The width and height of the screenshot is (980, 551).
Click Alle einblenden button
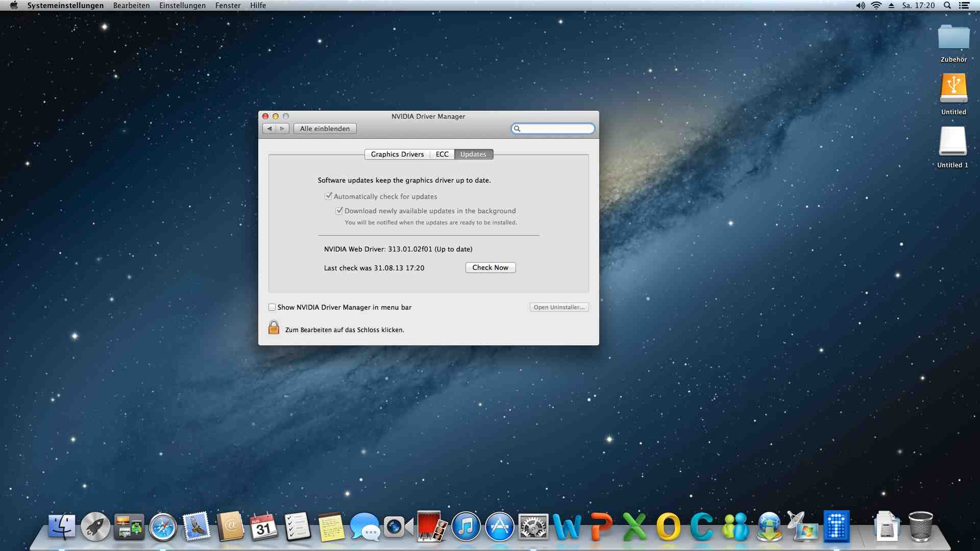(x=325, y=129)
